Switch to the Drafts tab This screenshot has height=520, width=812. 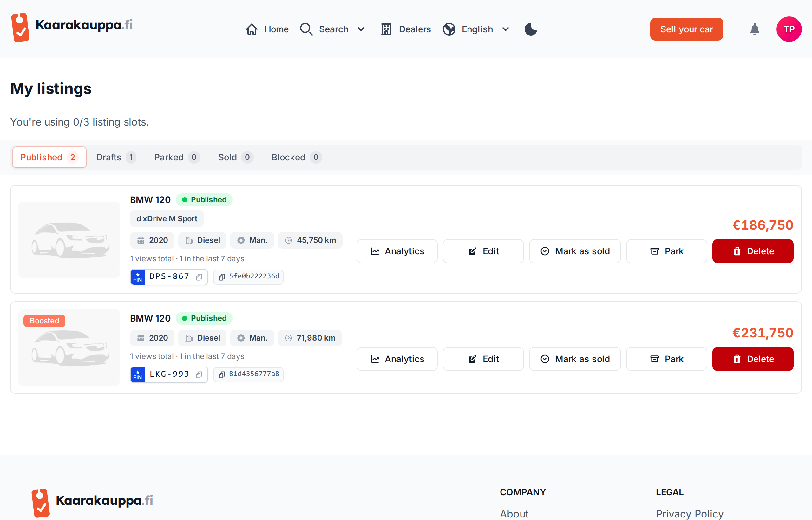click(x=116, y=157)
